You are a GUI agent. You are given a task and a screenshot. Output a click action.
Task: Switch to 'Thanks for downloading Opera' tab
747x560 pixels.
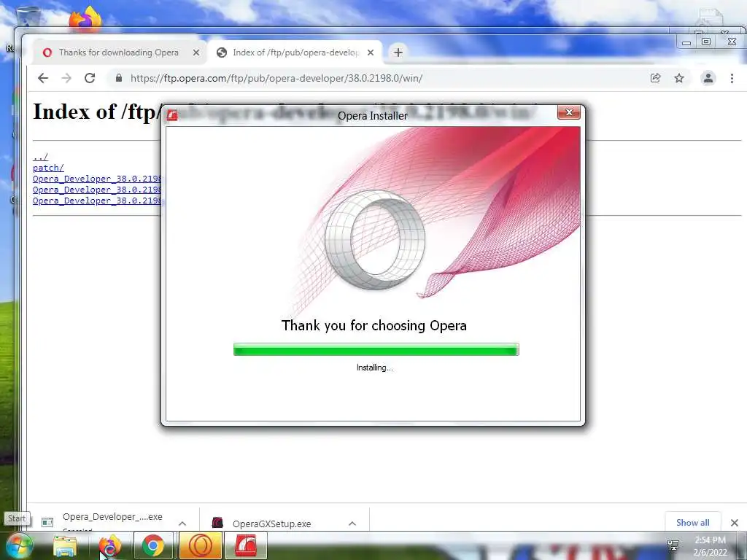(x=119, y=52)
